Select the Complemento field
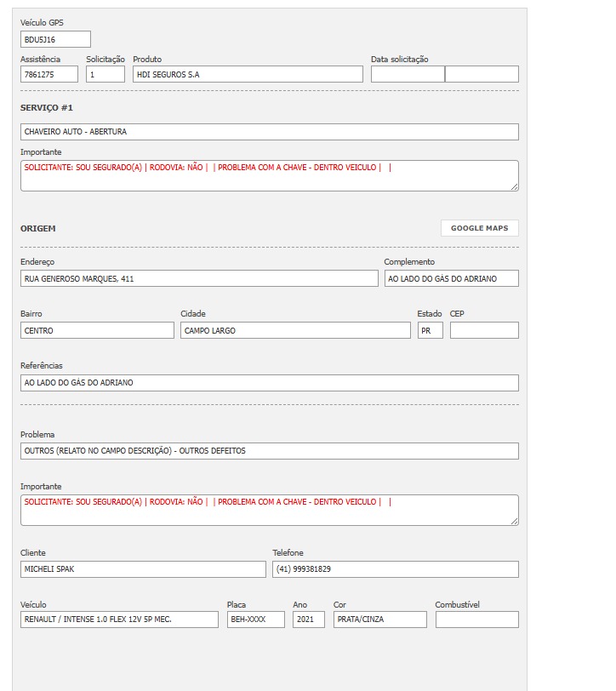This screenshot has height=691, width=616. click(451, 278)
